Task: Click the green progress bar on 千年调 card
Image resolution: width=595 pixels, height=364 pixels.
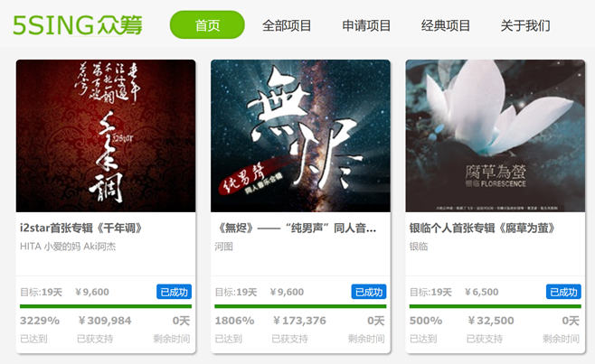Action: point(106,306)
